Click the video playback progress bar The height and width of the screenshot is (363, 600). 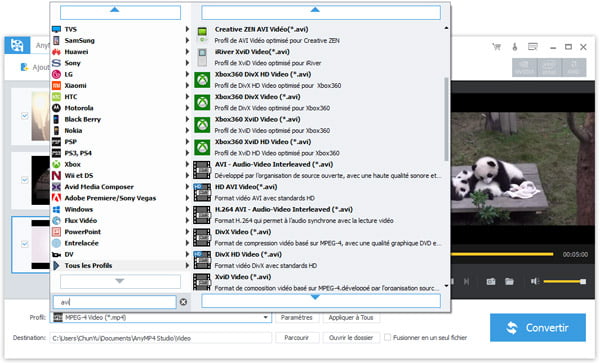point(502,254)
